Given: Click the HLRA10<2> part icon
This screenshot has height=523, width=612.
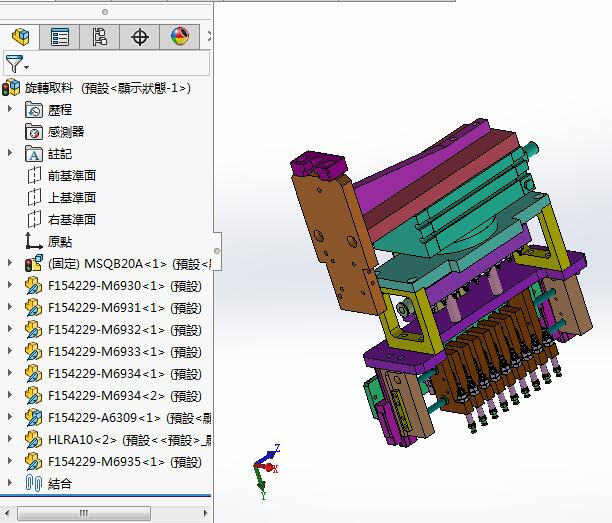Looking at the screenshot, I should [34, 439].
